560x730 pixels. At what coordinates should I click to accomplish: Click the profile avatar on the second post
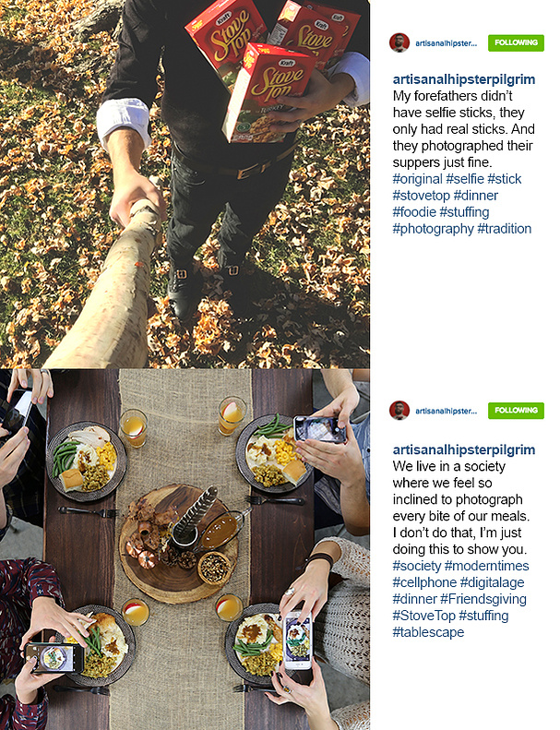pyautogui.click(x=399, y=411)
